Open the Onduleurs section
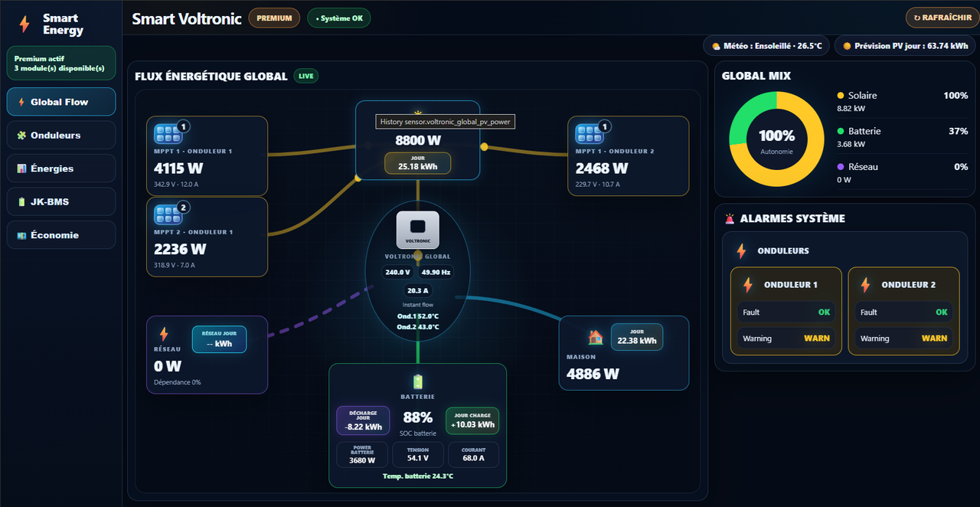 (x=61, y=135)
